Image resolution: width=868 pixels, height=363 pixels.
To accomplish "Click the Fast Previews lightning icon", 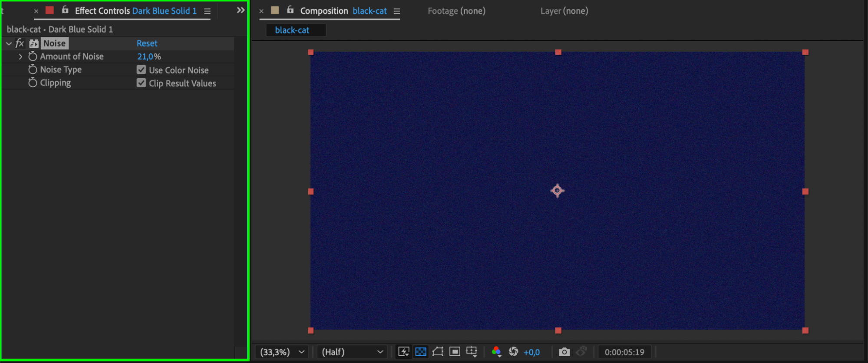I will (x=403, y=352).
